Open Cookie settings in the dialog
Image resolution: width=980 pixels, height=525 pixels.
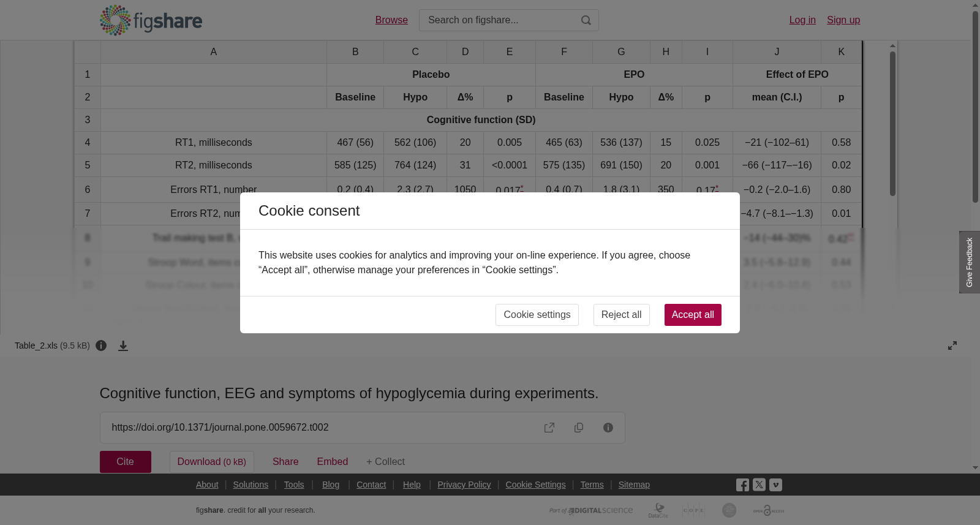(x=537, y=315)
